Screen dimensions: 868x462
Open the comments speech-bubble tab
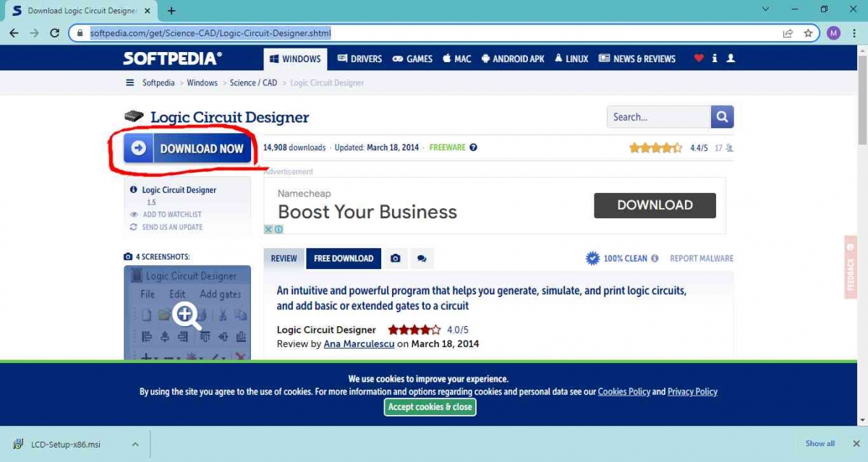422,258
